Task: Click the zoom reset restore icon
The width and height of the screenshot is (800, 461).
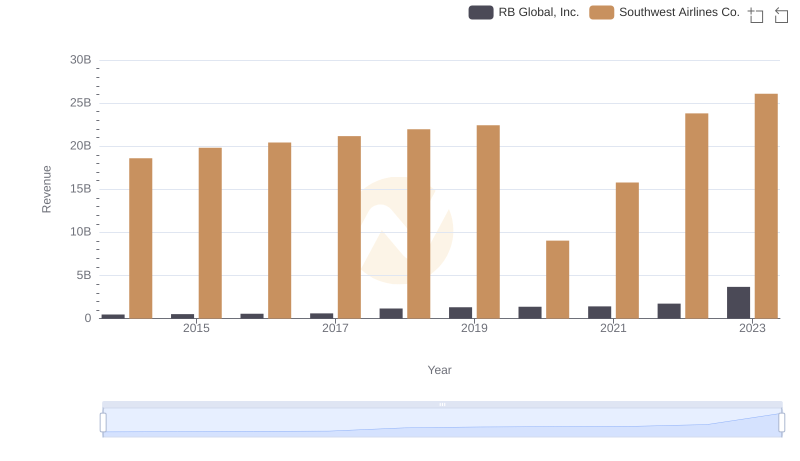Action: click(x=781, y=15)
